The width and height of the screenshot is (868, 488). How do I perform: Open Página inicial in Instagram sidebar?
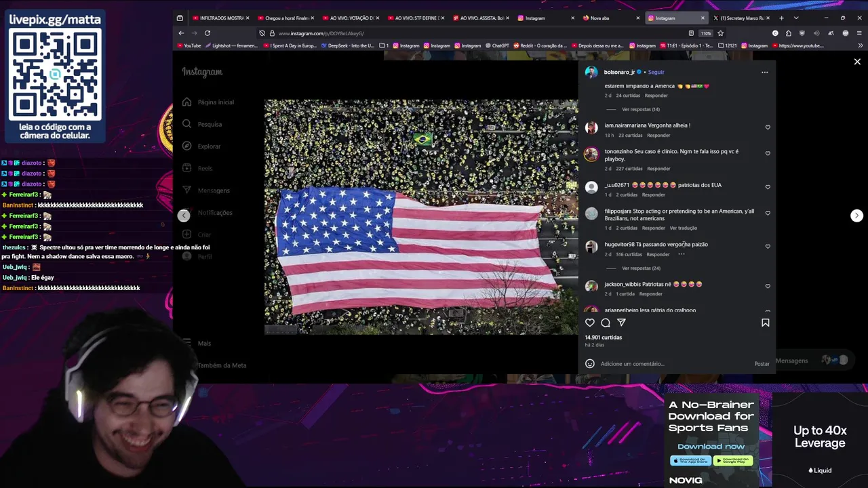pos(208,102)
